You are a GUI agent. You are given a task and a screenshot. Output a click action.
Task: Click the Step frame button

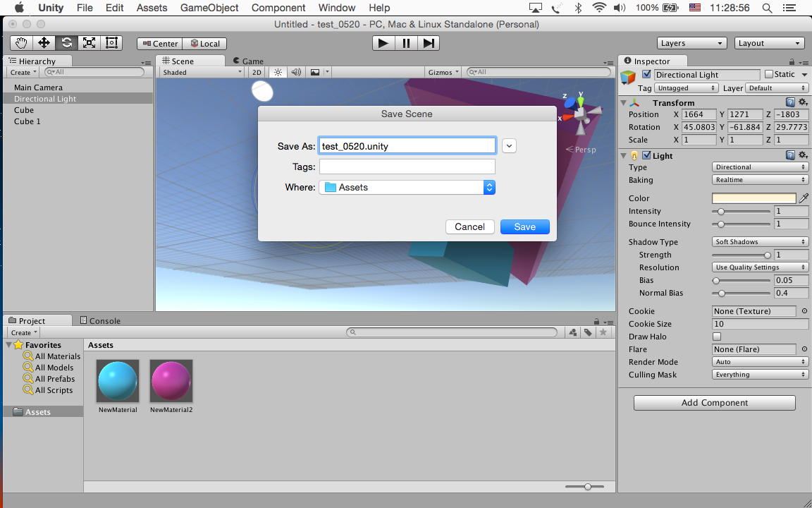coord(429,43)
